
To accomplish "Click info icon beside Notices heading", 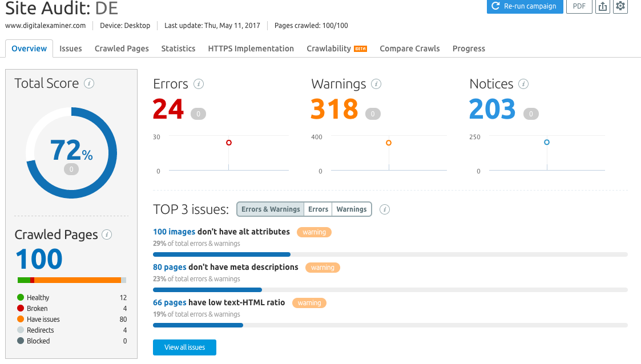I will point(523,84).
